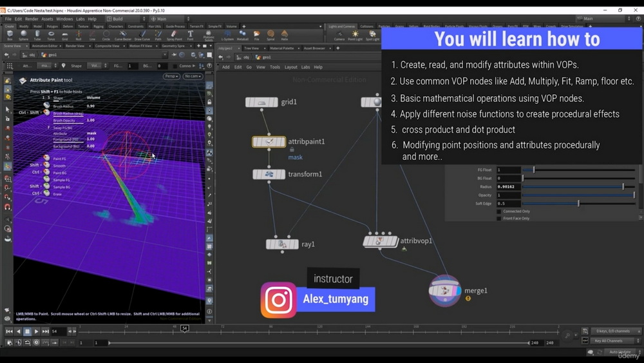Toggle the Connected Only checkbox
This screenshot has height=363, width=644.
coord(499,211)
